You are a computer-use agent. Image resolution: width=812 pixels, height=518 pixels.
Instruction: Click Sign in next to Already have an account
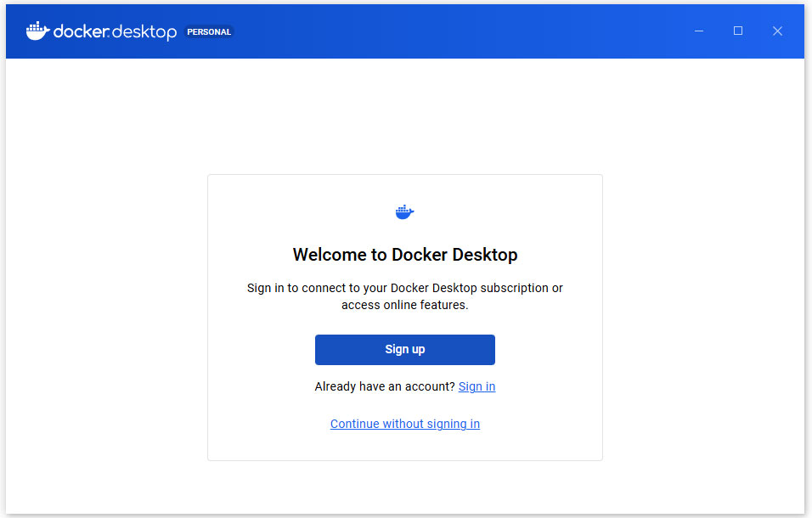pyautogui.click(x=476, y=386)
